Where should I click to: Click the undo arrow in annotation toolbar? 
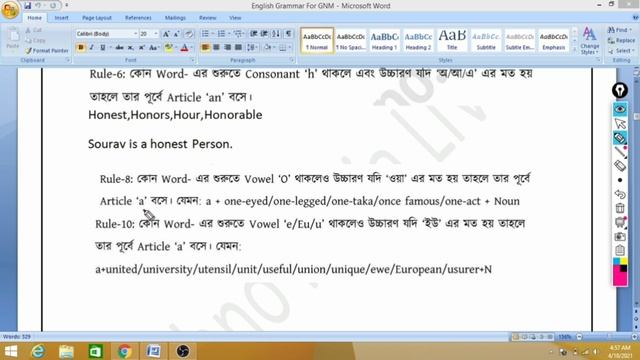coord(620,194)
